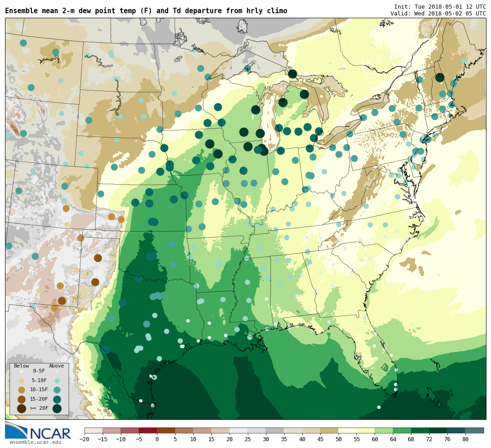Image resolution: width=491 pixels, height=448 pixels.
Task: Pick the color bar swatch between -15 and -10
Action: tap(111, 430)
